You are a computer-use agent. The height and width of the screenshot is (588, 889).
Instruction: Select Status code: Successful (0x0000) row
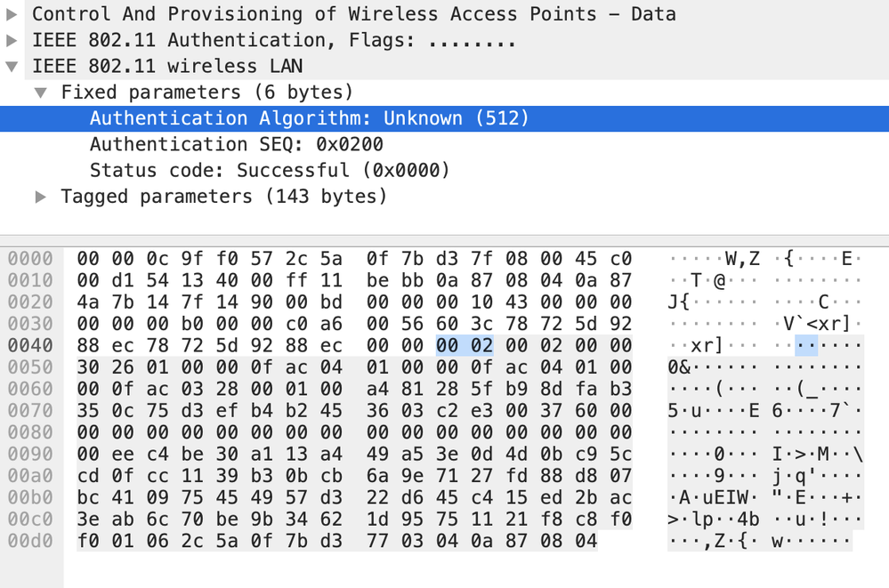tap(270, 171)
